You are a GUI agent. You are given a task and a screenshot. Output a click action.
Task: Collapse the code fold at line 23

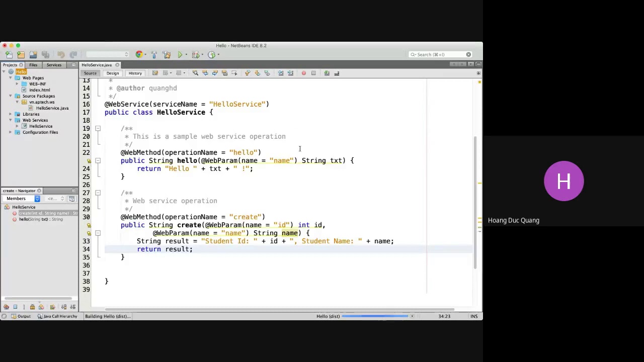pyautogui.click(x=98, y=160)
